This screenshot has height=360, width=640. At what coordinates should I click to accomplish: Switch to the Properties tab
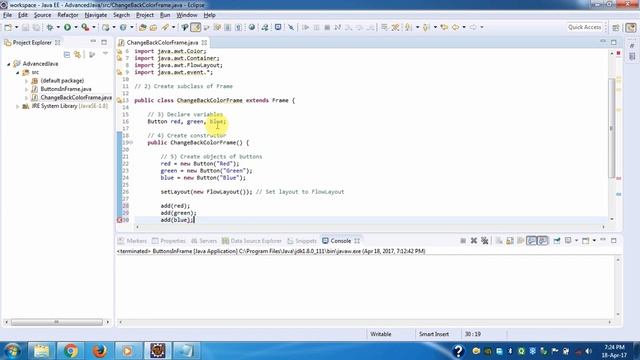[x=169, y=241]
